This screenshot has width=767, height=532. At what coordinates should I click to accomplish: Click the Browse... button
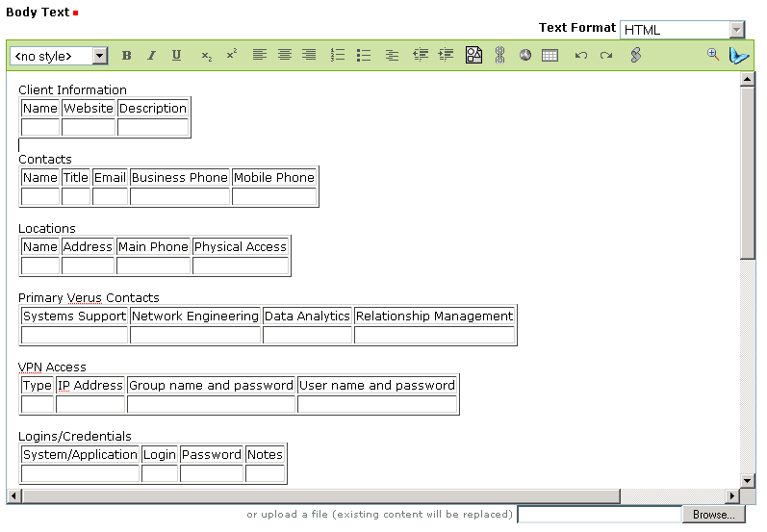click(x=713, y=515)
